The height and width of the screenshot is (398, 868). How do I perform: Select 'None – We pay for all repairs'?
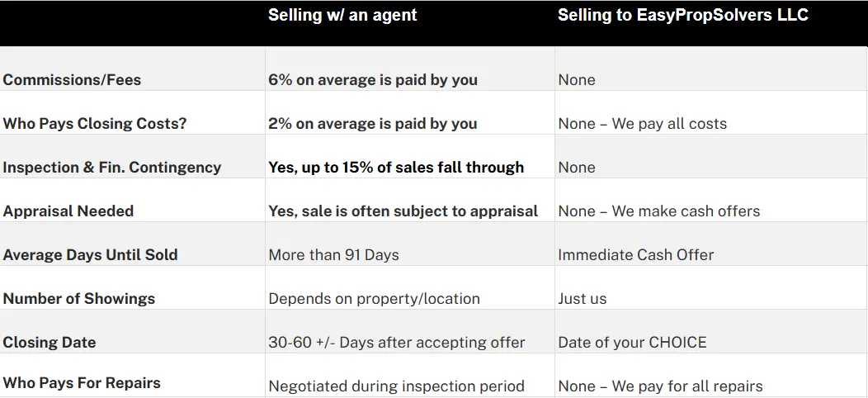click(660, 386)
